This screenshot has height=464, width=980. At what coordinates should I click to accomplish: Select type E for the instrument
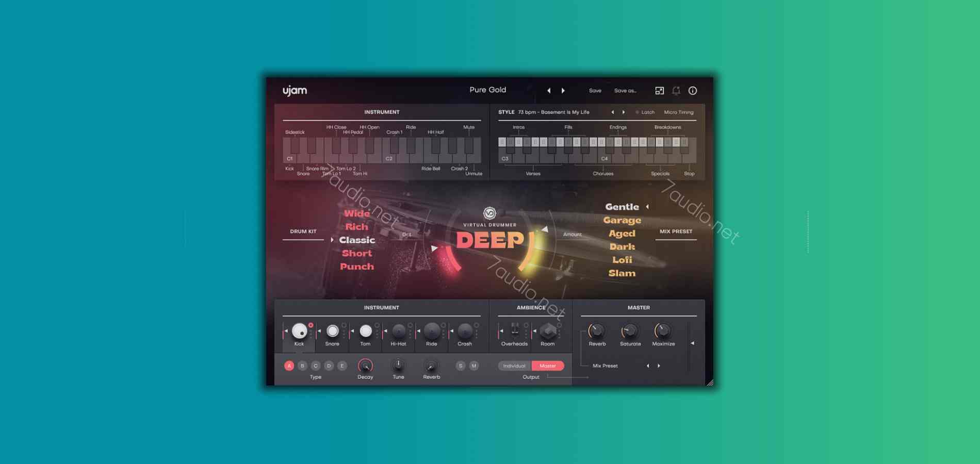[x=342, y=366]
